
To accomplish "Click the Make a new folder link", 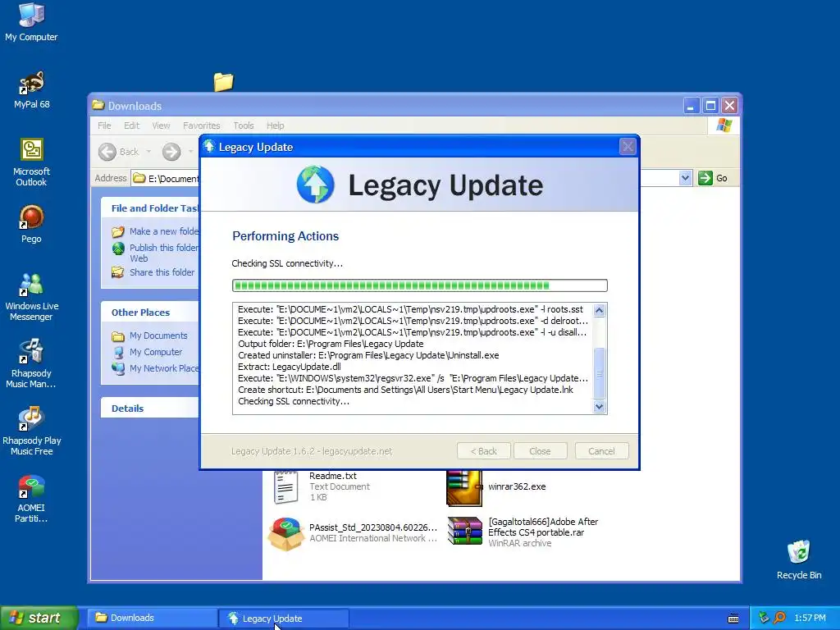I will 164,231.
